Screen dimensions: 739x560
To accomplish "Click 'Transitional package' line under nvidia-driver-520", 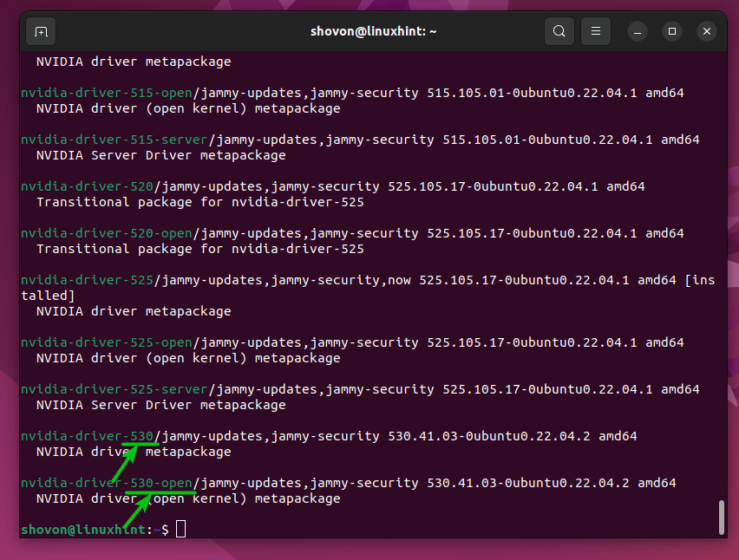I will pyautogui.click(x=200, y=203).
